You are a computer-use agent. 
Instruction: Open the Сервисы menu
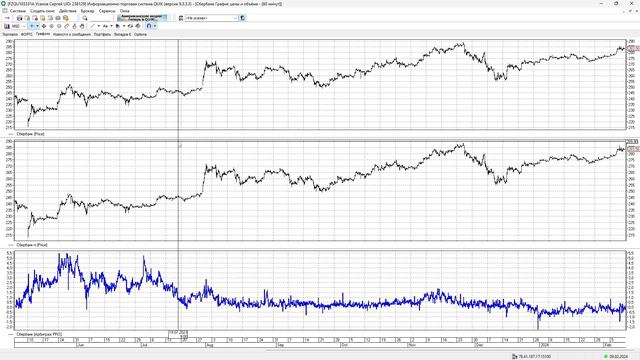107,11
